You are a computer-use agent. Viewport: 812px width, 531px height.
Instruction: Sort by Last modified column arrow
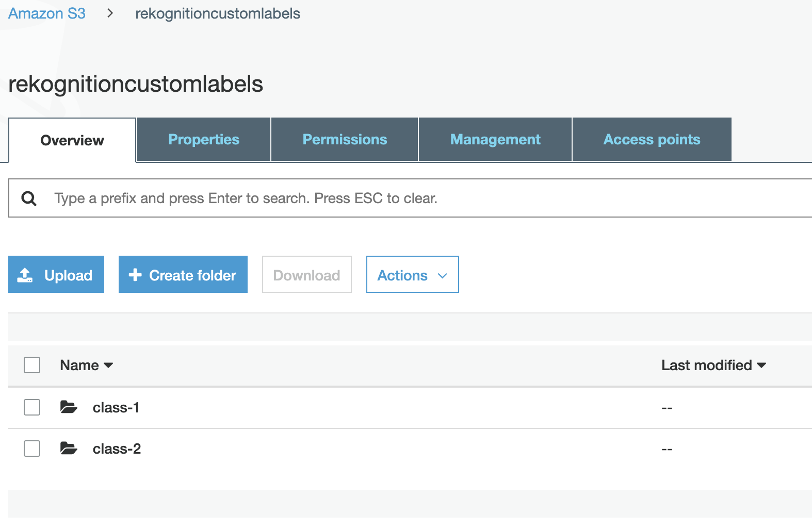[x=761, y=366]
